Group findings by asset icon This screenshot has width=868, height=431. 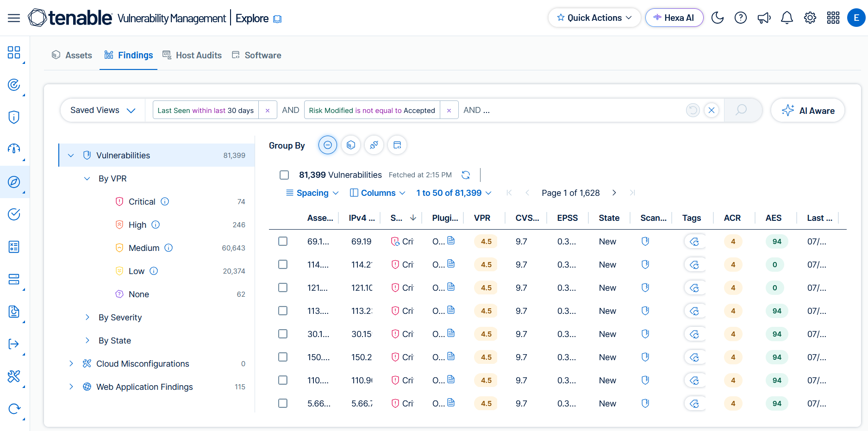[x=351, y=145]
